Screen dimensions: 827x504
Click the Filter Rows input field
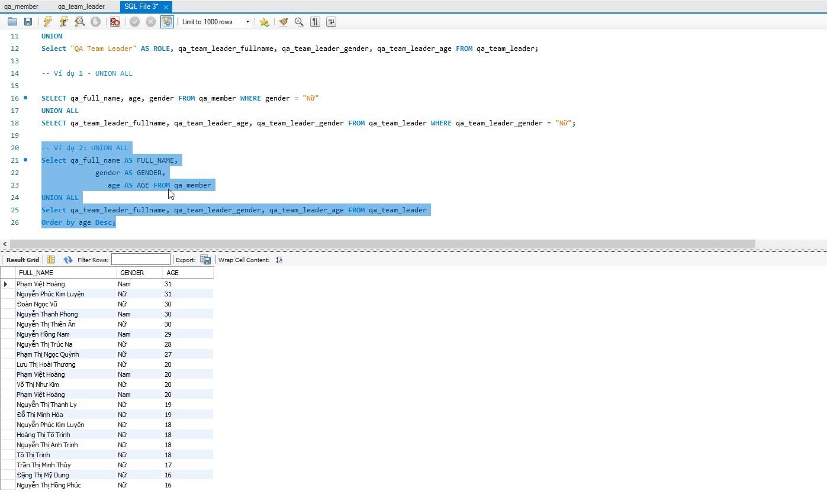(x=141, y=260)
